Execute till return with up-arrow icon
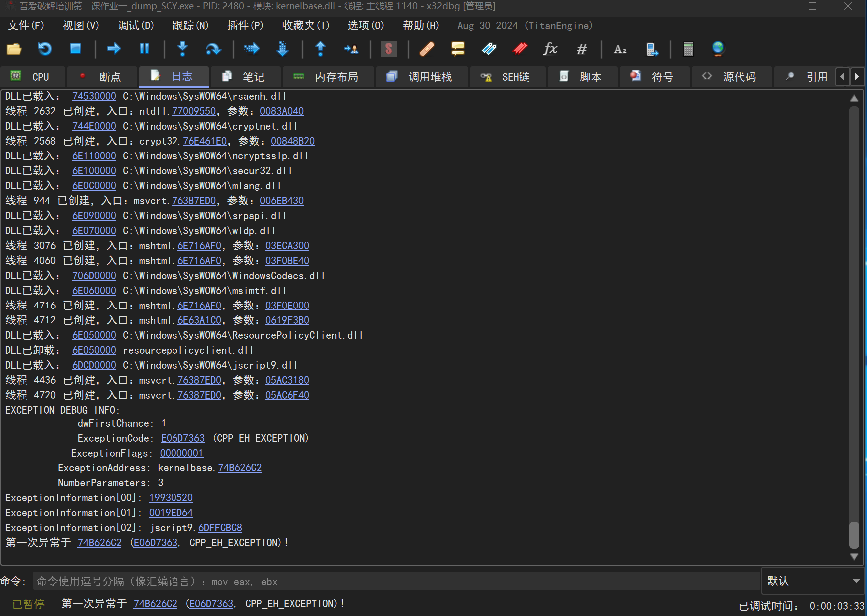Viewport: 867px width, 616px height. click(x=320, y=49)
